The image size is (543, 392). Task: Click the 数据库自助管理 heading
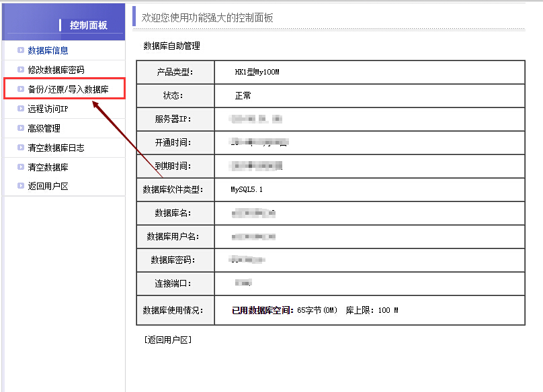point(172,46)
